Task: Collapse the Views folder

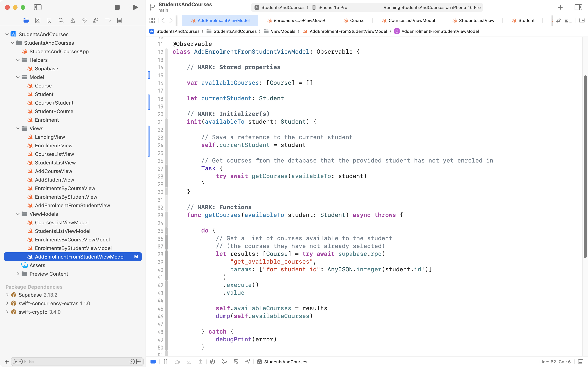Action: point(17,128)
